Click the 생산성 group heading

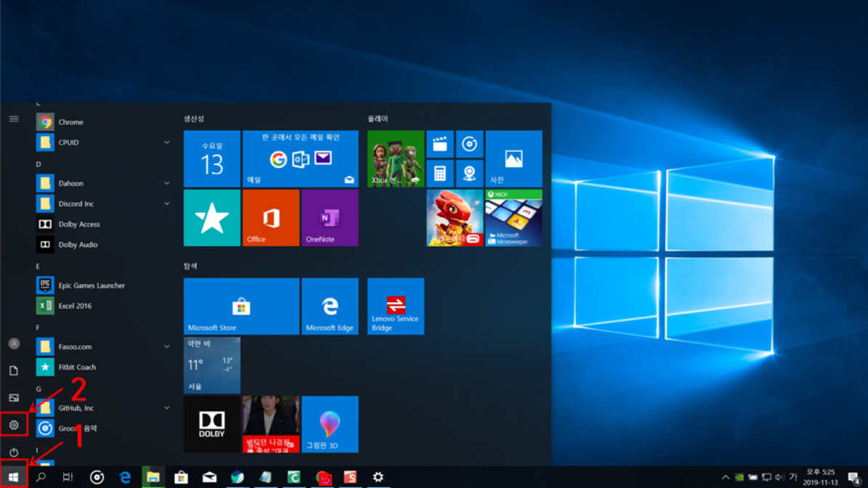[x=194, y=119]
